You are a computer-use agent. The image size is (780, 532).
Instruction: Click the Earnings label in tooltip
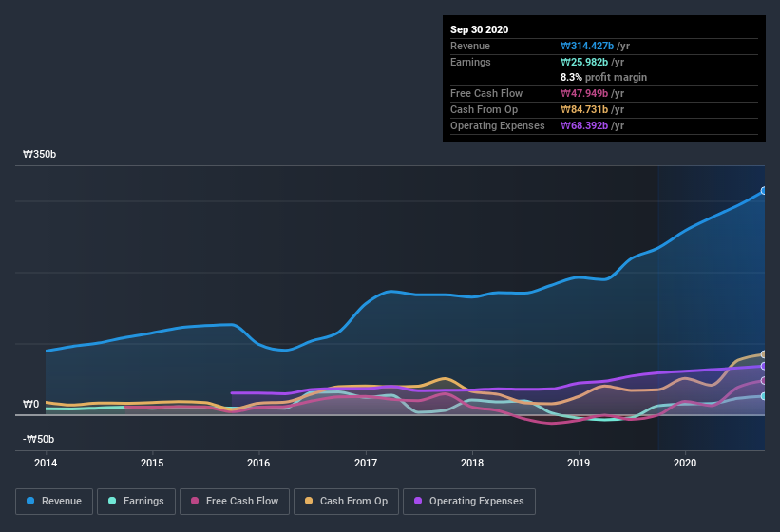[x=470, y=62]
